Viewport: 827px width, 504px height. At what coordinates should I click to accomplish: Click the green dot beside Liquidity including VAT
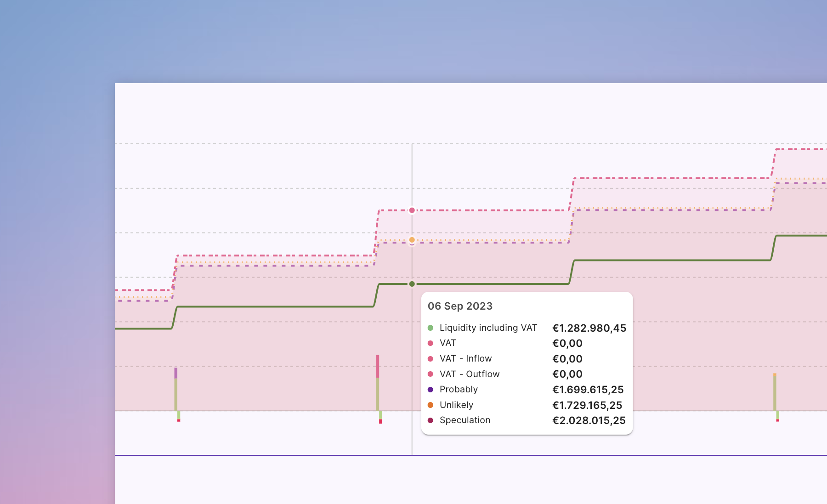pos(430,328)
